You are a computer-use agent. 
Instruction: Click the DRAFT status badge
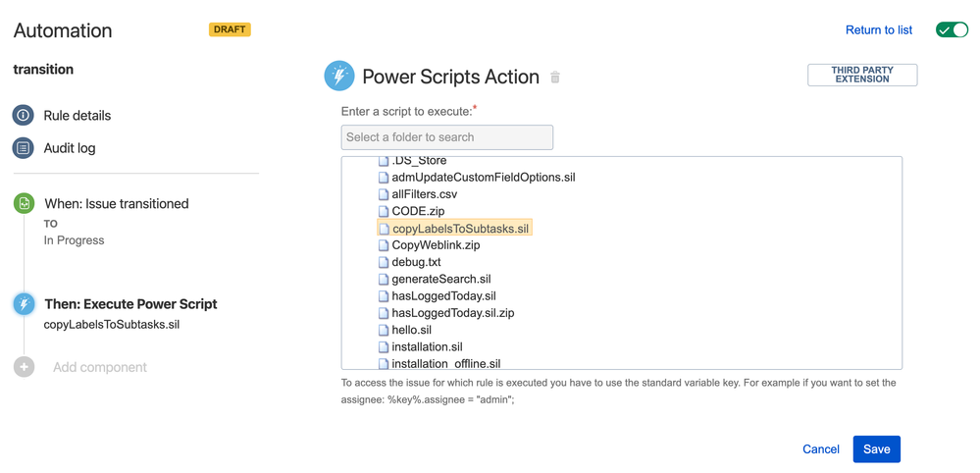(230, 29)
